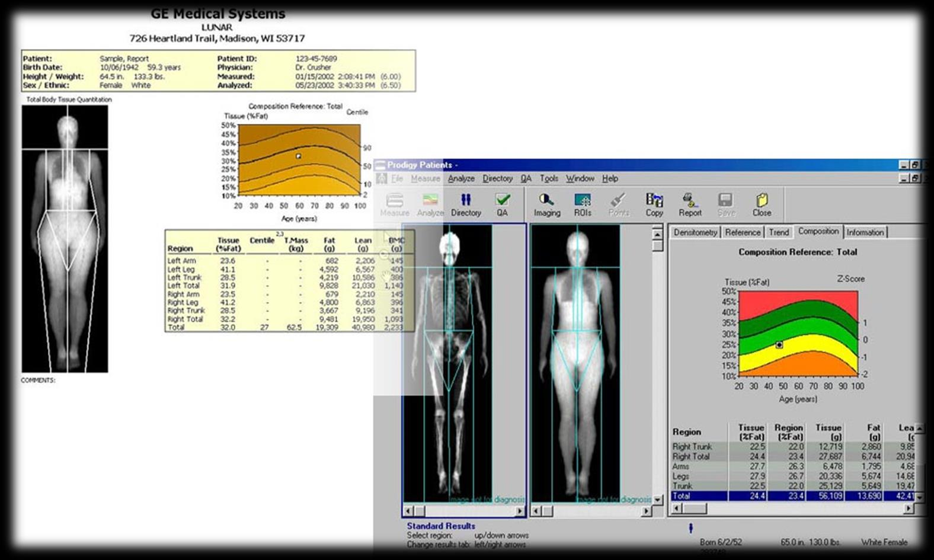Click the Dr. Crusher physician name on report

[x=314, y=68]
